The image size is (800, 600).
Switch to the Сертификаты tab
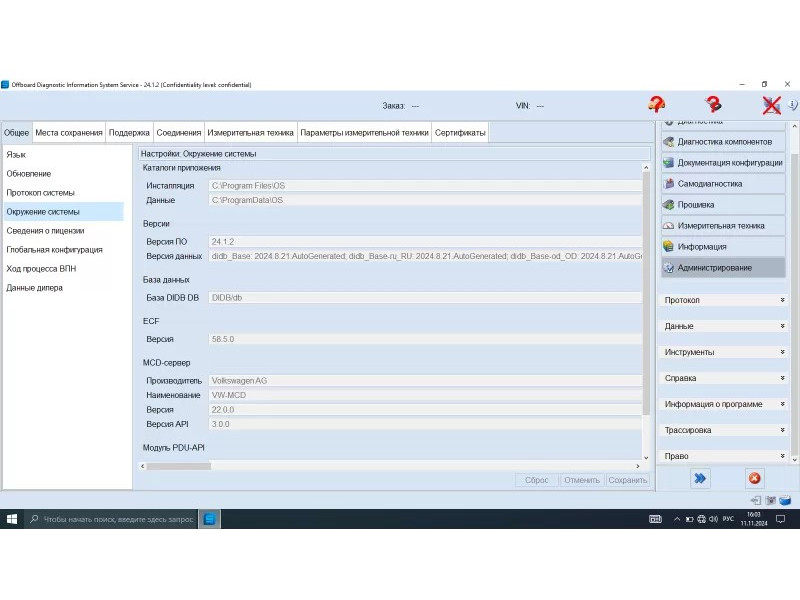460,132
